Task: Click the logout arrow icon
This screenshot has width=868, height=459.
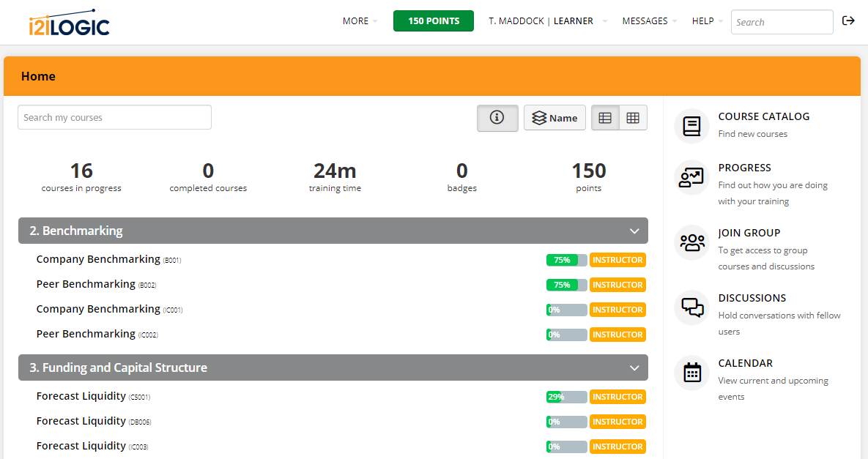Action: [x=848, y=21]
